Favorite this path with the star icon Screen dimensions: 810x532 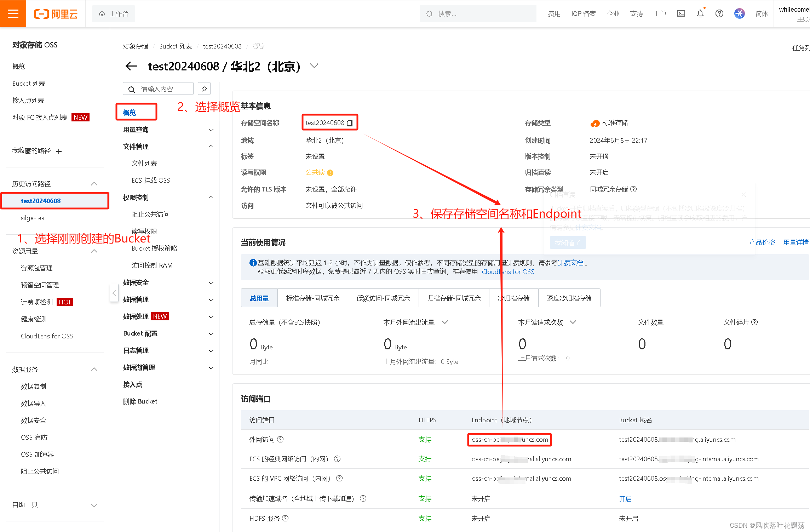[204, 89]
